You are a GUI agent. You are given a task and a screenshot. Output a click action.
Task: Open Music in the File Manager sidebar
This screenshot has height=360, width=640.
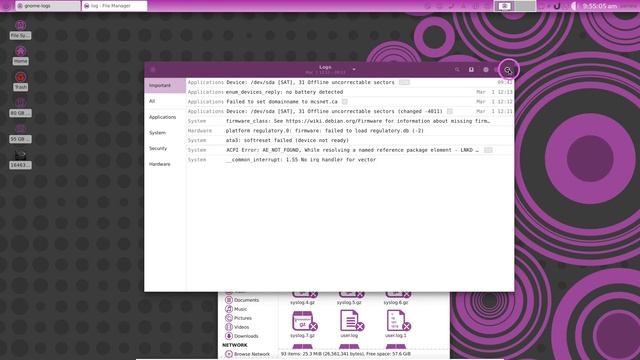click(237, 309)
